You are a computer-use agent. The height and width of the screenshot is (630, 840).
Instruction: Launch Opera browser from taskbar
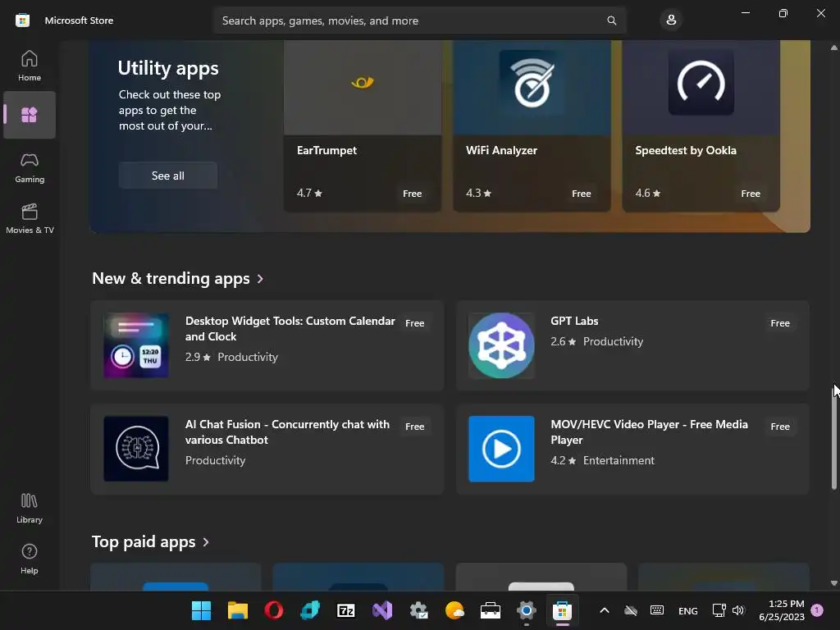(x=274, y=610)
